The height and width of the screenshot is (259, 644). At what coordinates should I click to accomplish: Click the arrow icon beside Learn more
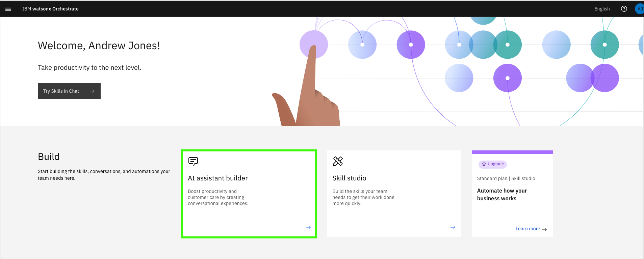(x=544, y=229)
